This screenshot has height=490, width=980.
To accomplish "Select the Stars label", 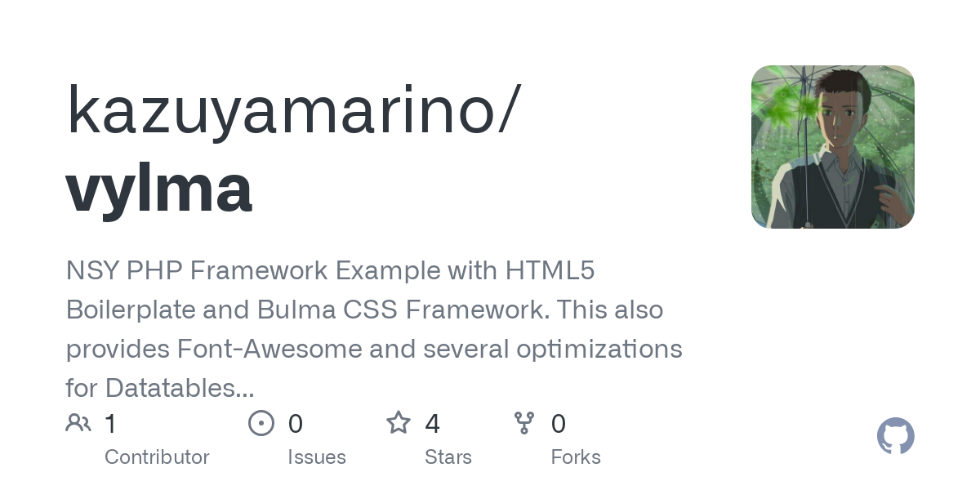I will click(448, 457).
